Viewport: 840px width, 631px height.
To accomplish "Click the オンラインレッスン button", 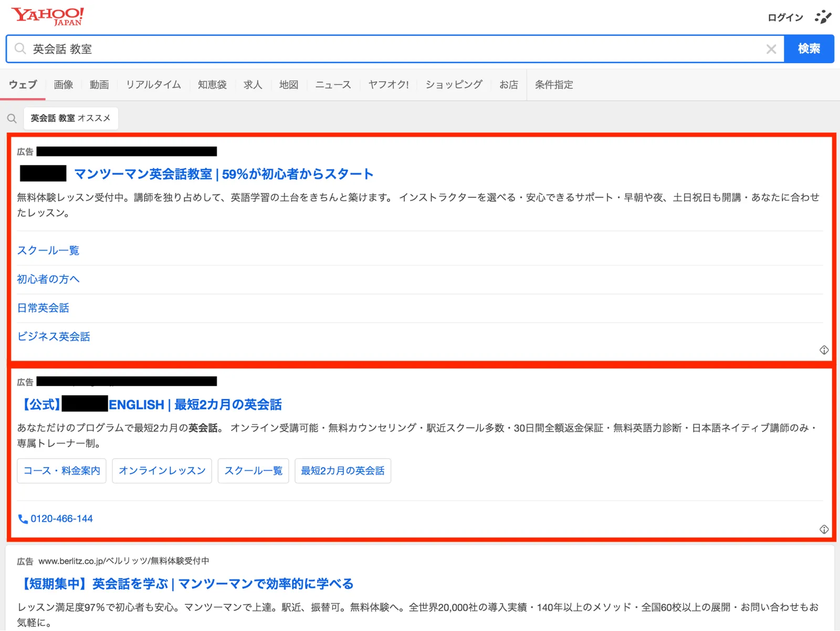I will point(162,471).
